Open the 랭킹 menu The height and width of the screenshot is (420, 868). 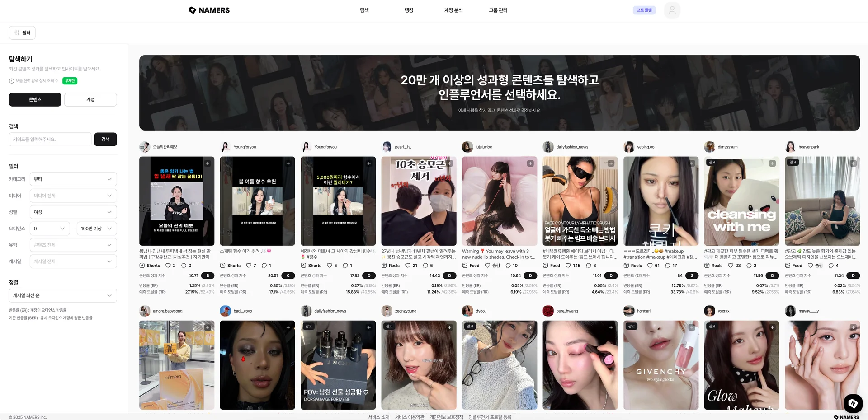(x=409, y=10)
